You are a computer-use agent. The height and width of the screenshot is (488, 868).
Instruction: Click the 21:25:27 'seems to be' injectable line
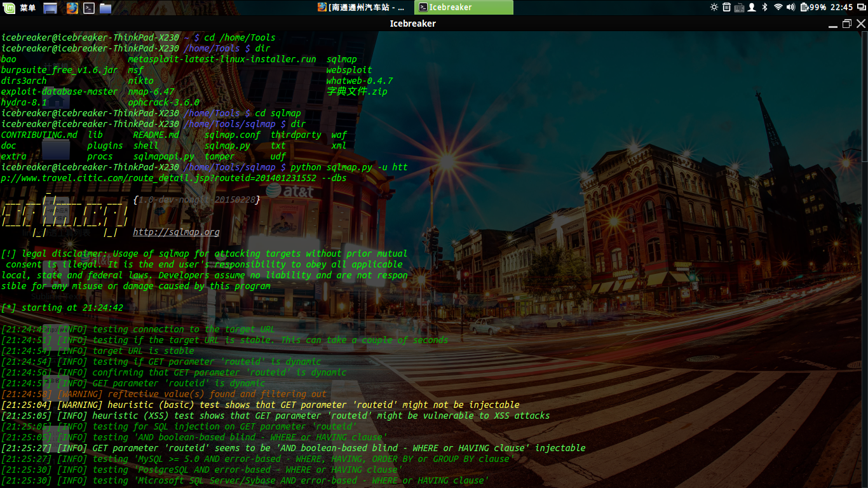[294, 448]
